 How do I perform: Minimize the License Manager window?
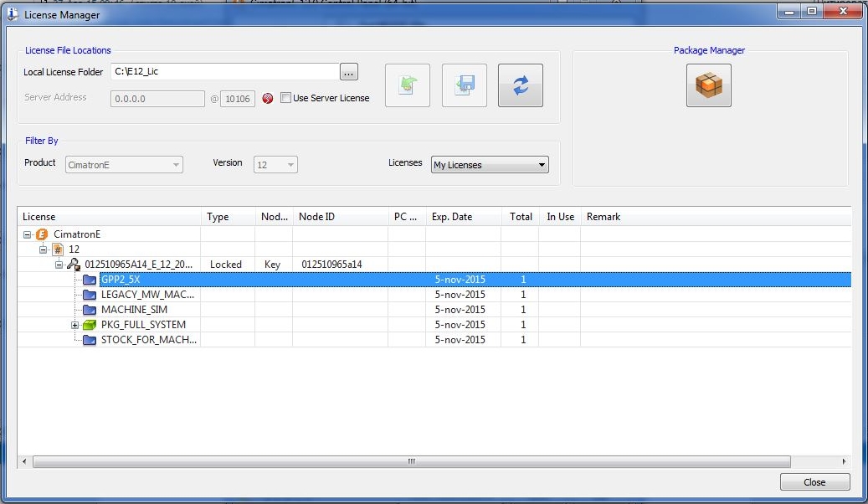point(790,11)
